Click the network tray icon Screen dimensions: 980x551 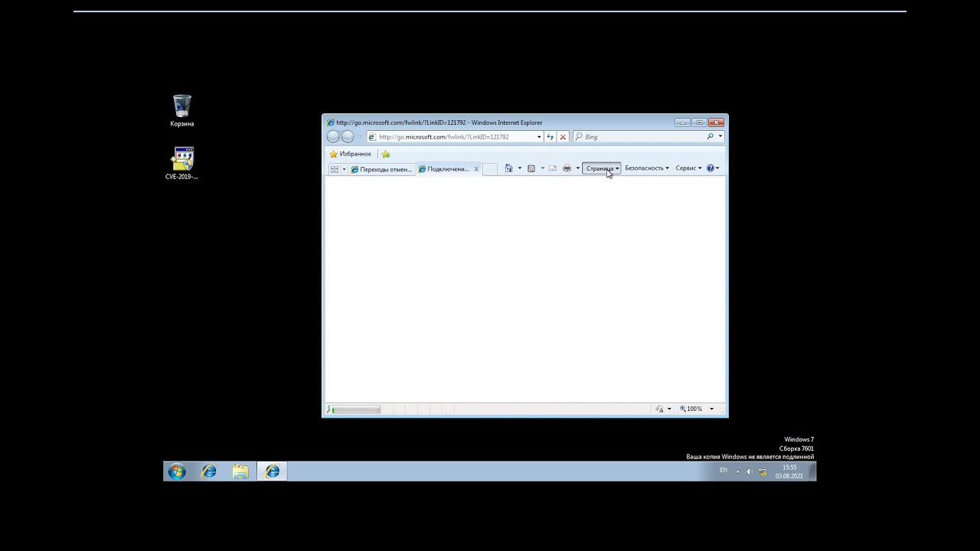tap(763, 471)
